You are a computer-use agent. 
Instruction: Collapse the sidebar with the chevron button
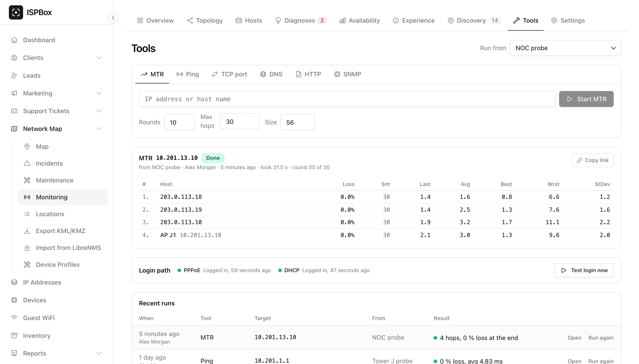[x=113, y=18]
